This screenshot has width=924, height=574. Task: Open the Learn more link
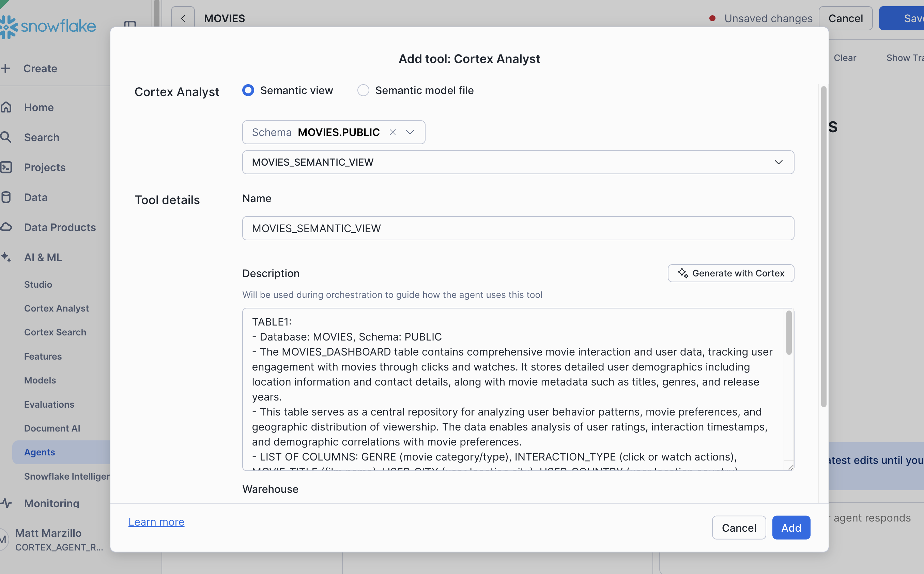tap(156, 522)
